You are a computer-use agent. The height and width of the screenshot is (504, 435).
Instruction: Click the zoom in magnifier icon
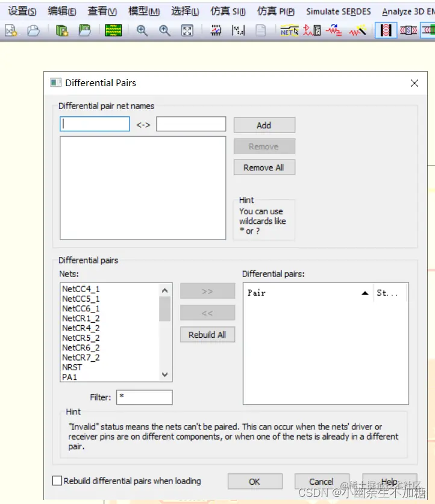(142, 31)
